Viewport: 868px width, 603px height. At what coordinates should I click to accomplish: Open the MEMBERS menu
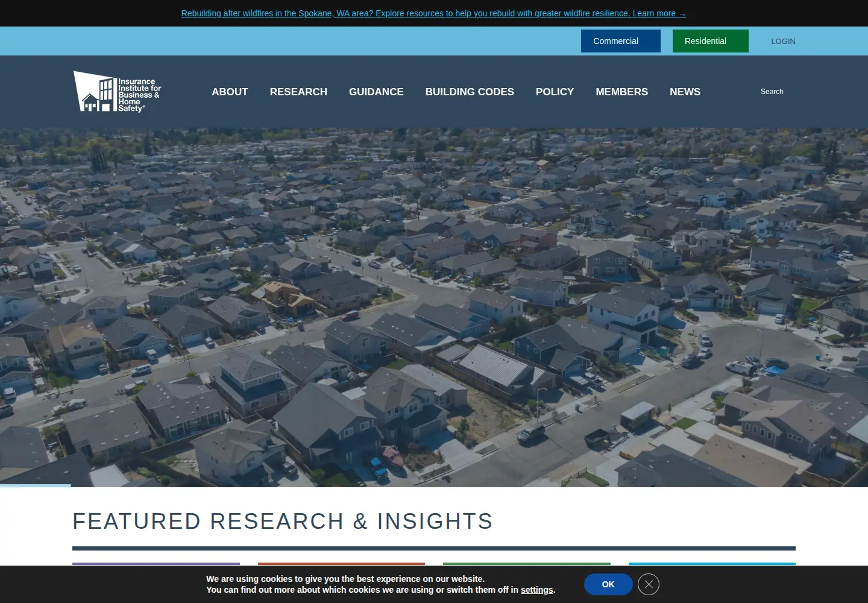pos(621,92)
